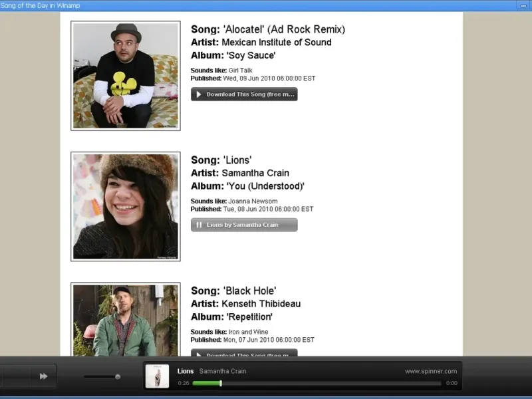Pause Lions by Samantha Crain

[x=244, y=225]
